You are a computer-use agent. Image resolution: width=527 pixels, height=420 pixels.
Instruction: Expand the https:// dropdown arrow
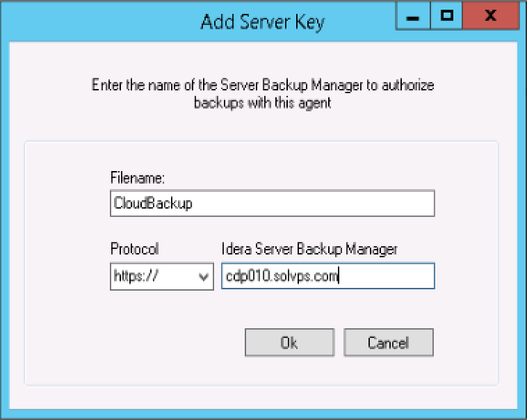point(204,277)
